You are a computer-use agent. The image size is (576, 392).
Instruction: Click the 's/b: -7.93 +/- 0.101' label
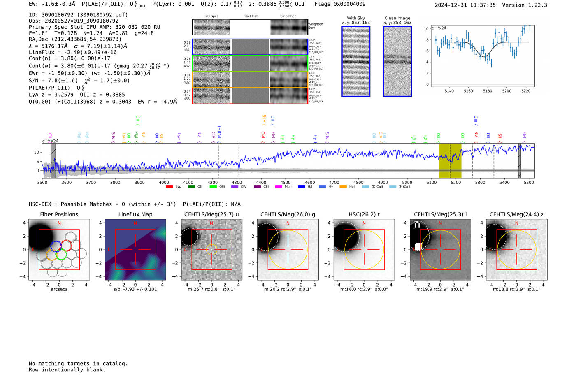click(135, 289)
